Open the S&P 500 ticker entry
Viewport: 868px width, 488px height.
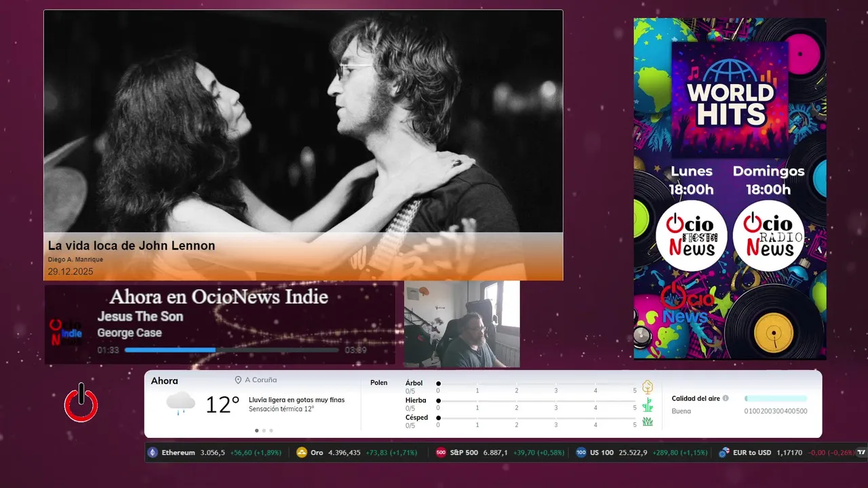tap(500, 453)
